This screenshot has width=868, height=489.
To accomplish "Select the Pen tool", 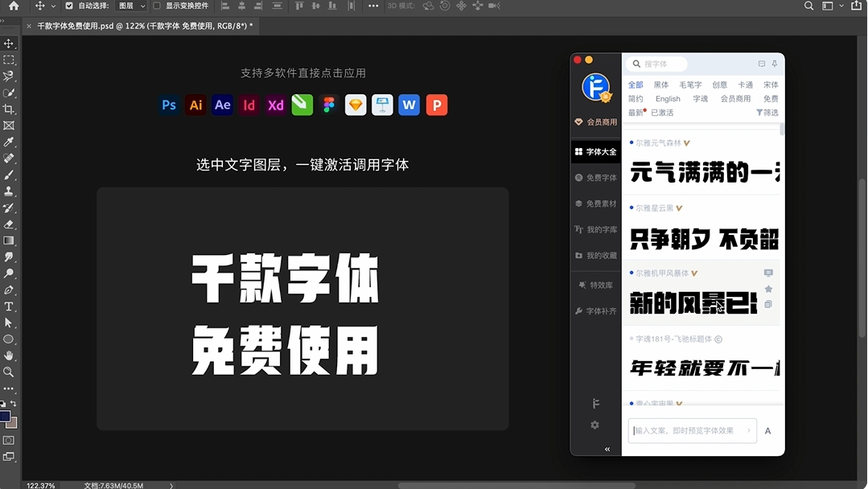I will point(9,290).
